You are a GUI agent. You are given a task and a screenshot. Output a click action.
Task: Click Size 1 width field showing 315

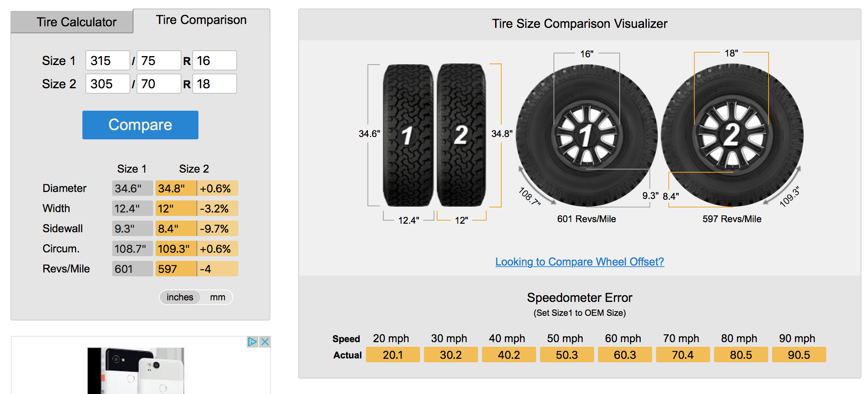pos(108,61)
